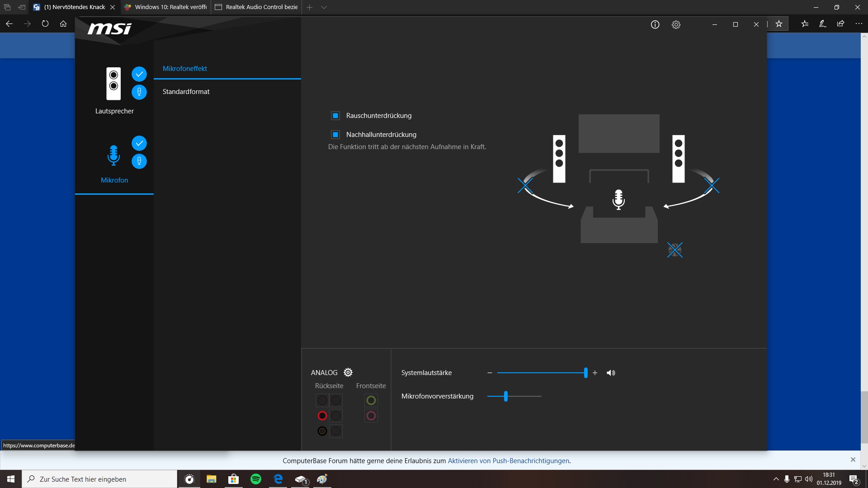The height and width of the screenshot is (488, 868).
Task: Open the Standardformat tab
Action: pyautogui.click(x=186, y=92)
